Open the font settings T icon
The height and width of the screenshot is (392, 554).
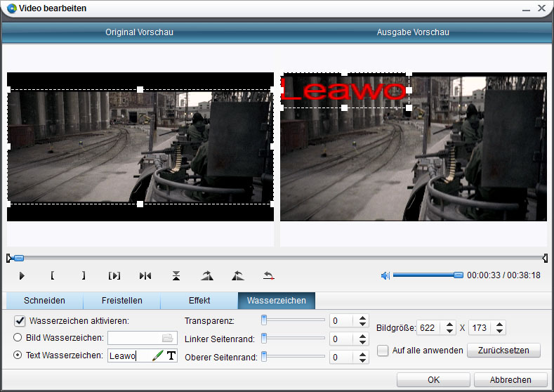171,355
